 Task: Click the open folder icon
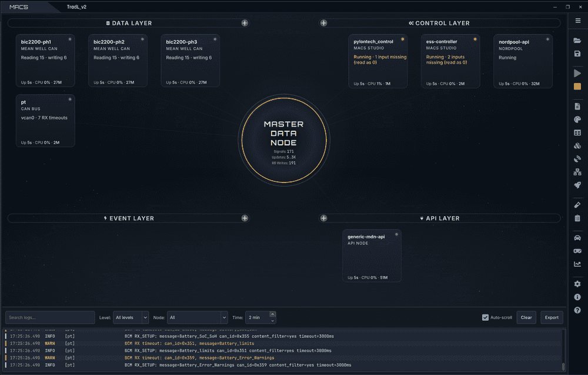[577, 41]
